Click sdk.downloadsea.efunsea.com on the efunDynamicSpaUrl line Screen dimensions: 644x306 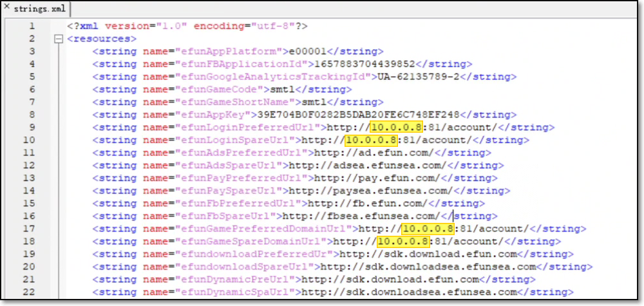431,292
